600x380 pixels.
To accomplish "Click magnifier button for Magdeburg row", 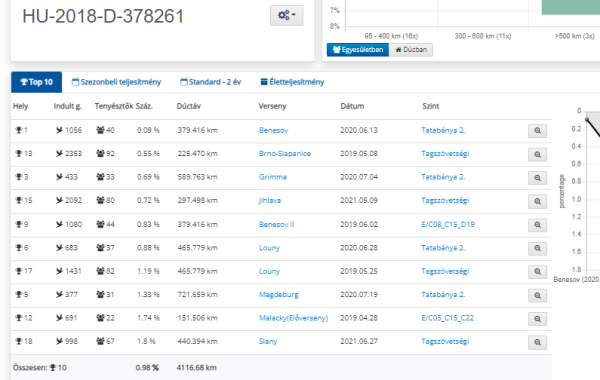I will (537, 295).
